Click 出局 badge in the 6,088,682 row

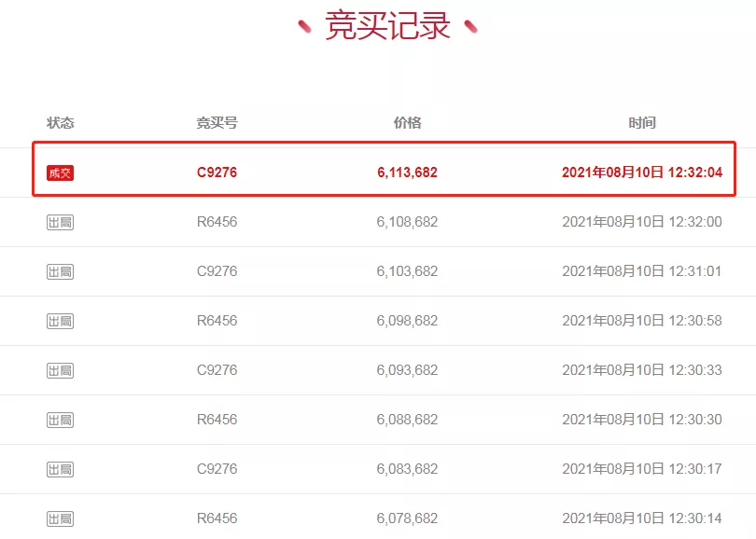(x=61, y=421)
